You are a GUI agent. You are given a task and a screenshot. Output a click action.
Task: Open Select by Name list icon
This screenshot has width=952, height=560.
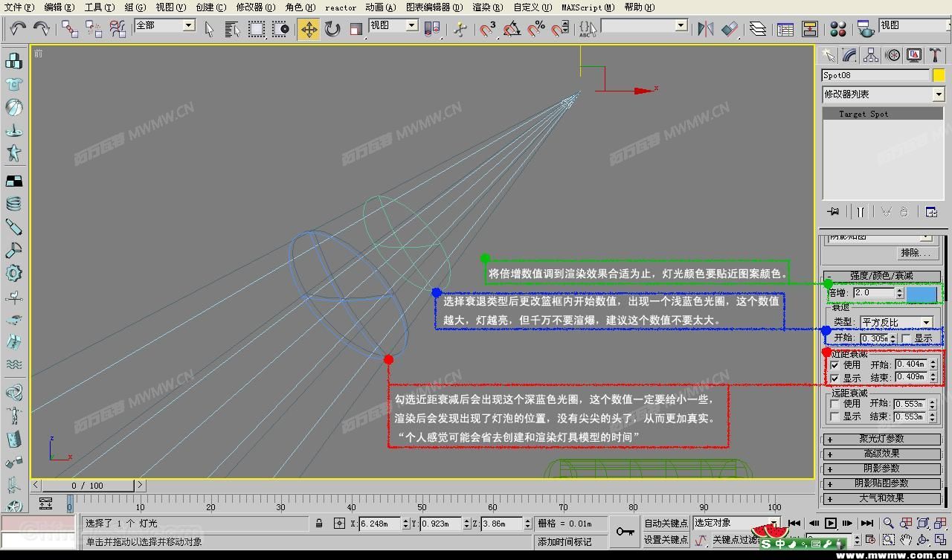pyautogui.click(x=233, y=28)
